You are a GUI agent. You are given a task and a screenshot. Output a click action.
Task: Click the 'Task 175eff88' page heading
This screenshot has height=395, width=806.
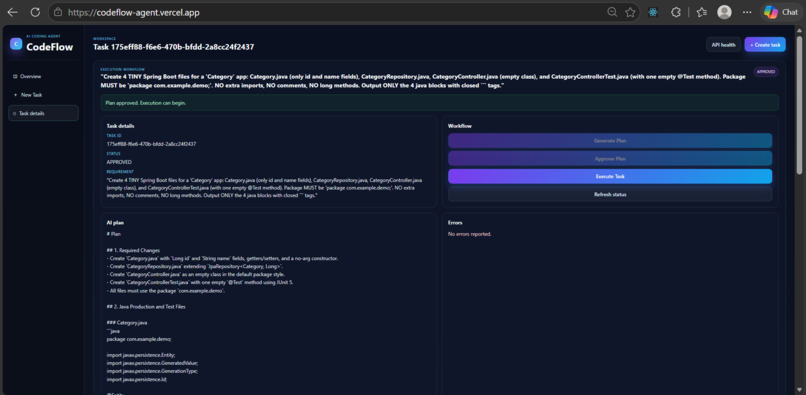[x=173, y=47]
